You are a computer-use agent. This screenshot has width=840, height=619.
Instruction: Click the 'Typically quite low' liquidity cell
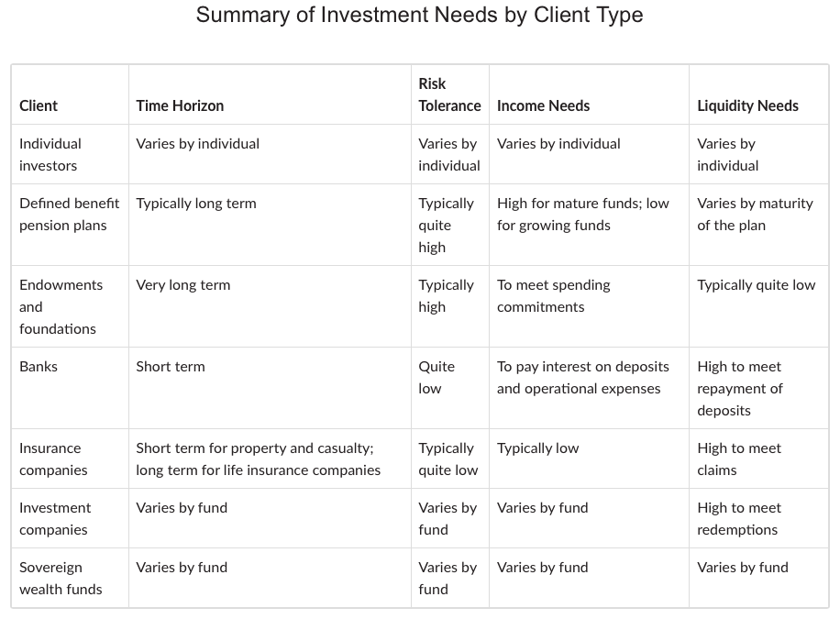[757, 284]
